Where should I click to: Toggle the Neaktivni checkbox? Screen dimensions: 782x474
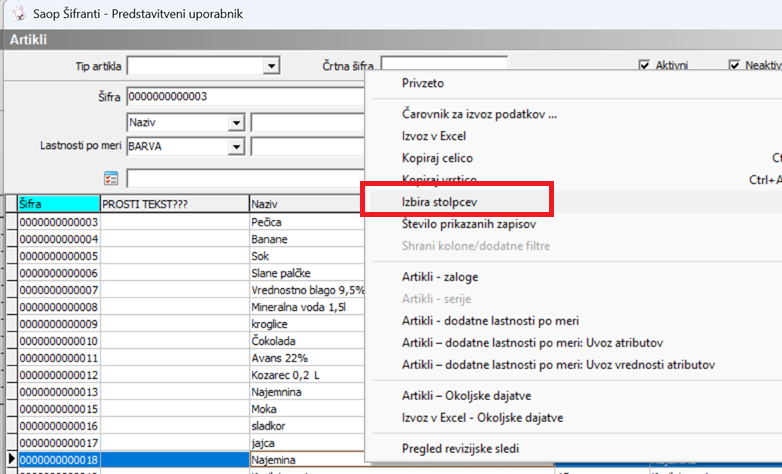pyautogui.click(x=734, y=65)
